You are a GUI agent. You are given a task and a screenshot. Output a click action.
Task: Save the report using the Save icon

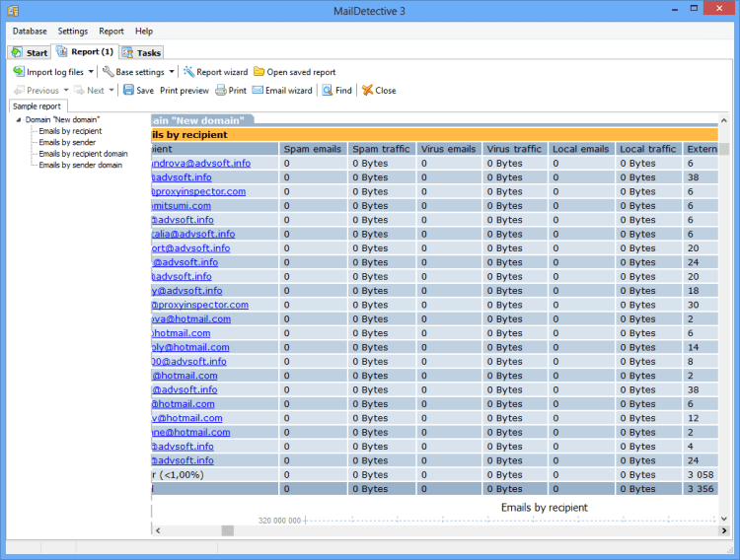(129, 90)
